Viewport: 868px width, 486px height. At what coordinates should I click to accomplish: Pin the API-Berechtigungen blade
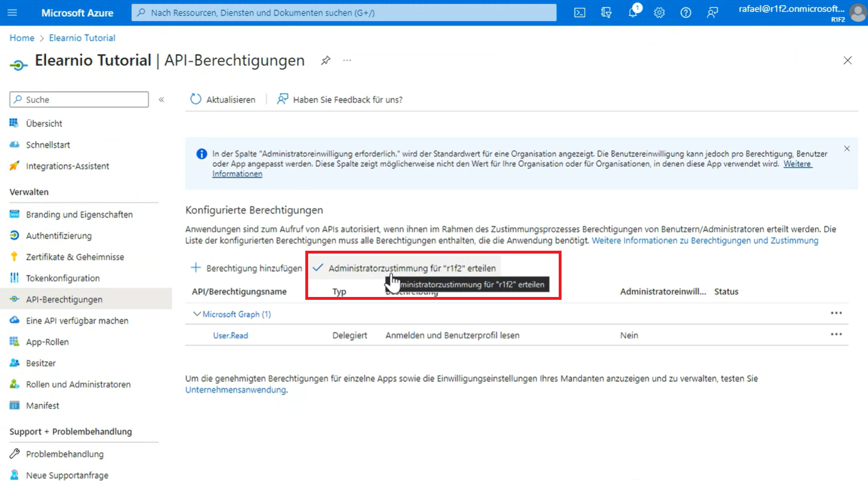point(325,61)
